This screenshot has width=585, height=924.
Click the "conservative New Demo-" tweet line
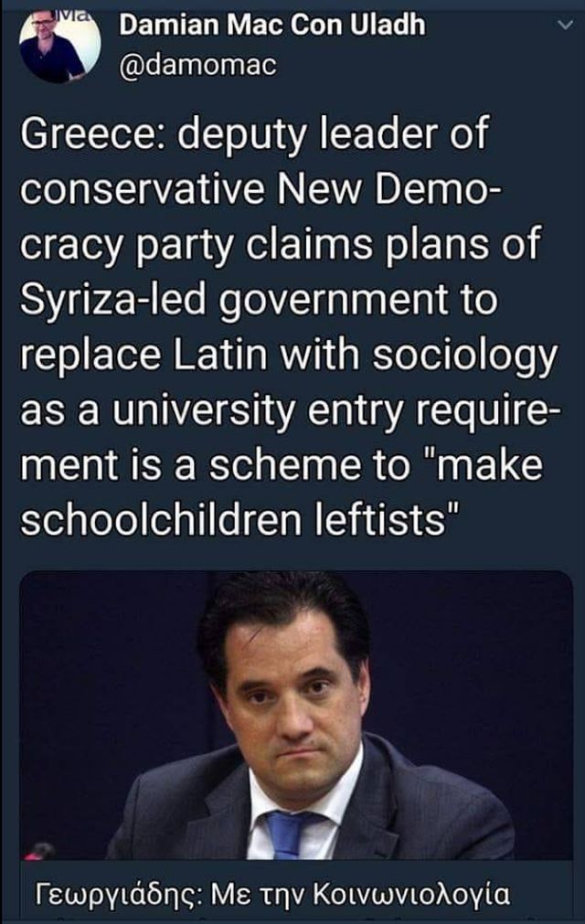(x=261, y=190)
